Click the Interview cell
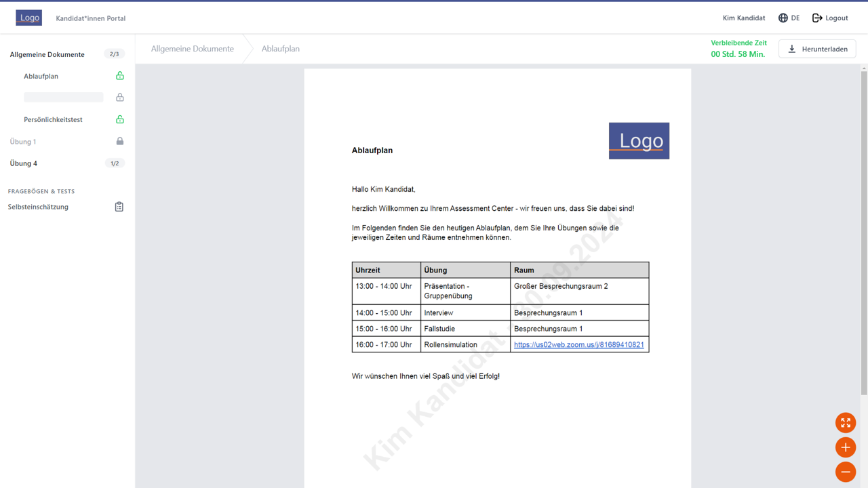This screenshot has width=868, height=488. [466, 312]
